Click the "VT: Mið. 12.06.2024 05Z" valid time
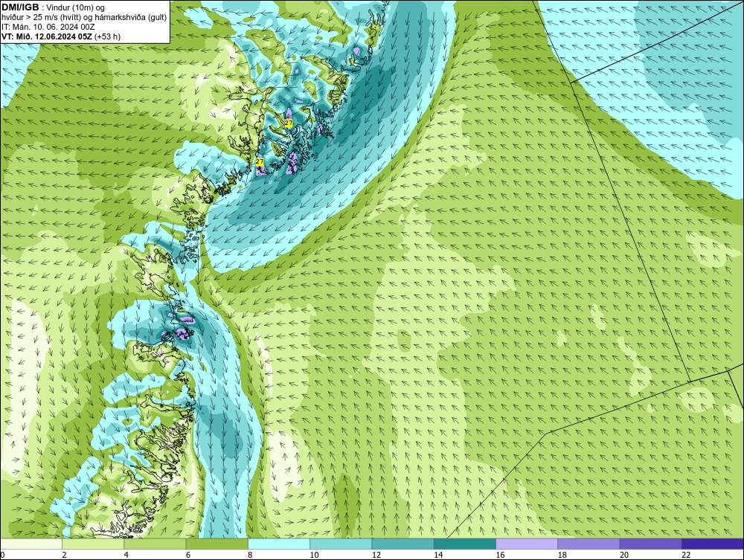 point(47,36)
